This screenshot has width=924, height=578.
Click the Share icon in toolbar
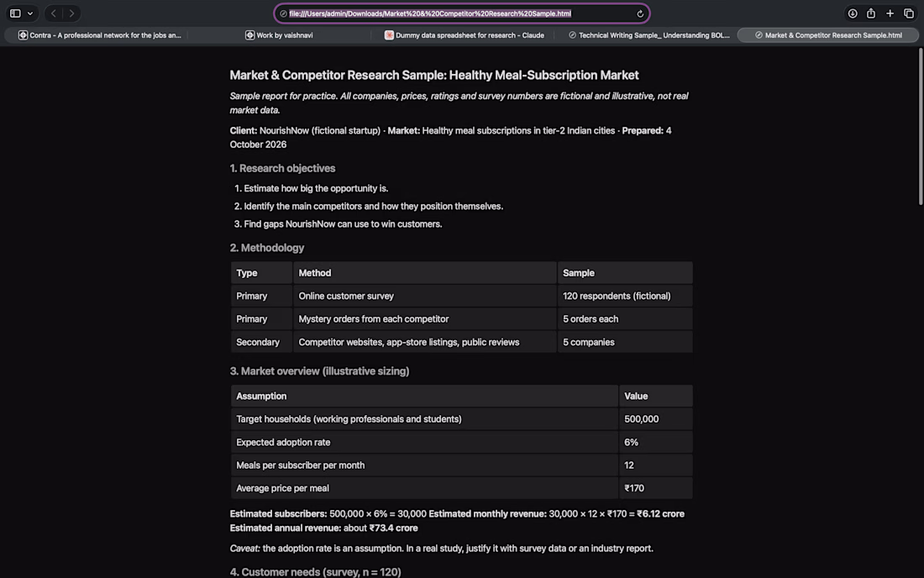tap(871, 13)
